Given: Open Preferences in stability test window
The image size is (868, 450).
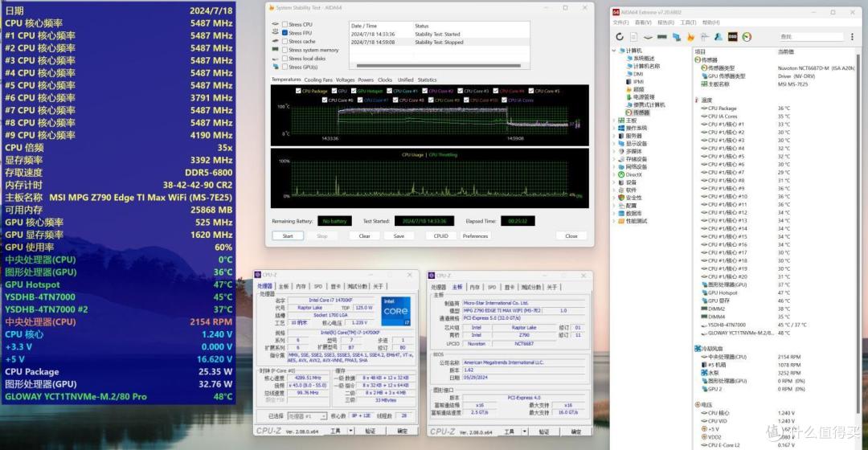Looking at the screenshot, I should point(475,235).
